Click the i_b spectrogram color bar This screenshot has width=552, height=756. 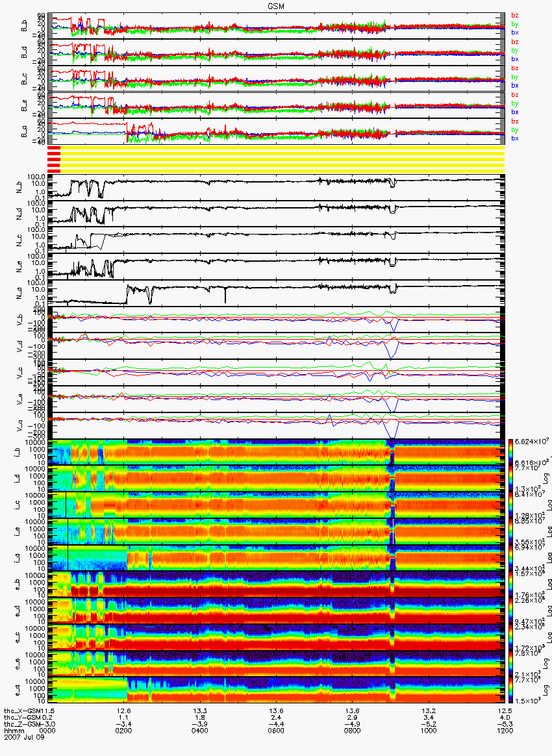tap(511, 452)
